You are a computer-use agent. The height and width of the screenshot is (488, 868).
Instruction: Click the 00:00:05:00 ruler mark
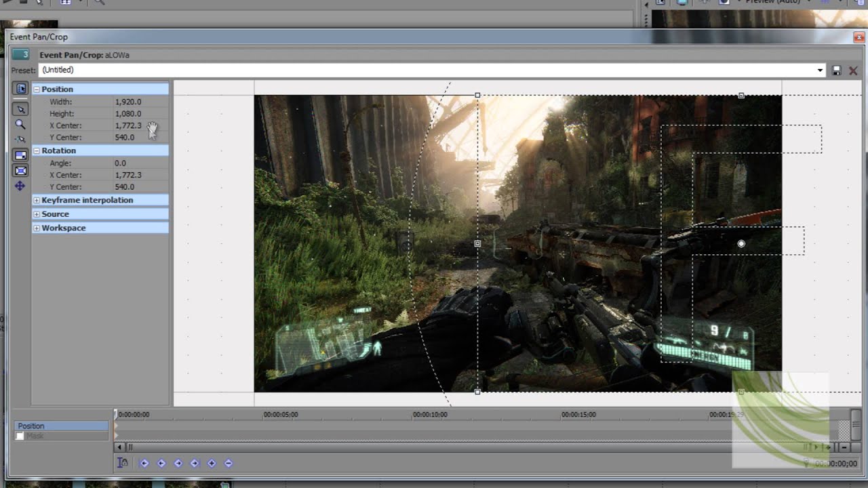coord(281,414)
